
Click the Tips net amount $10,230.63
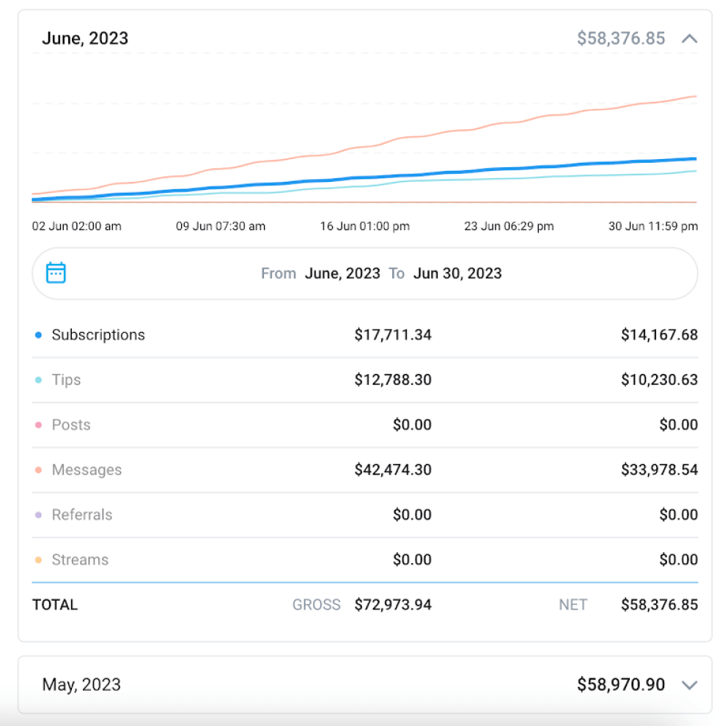point(659,380)
